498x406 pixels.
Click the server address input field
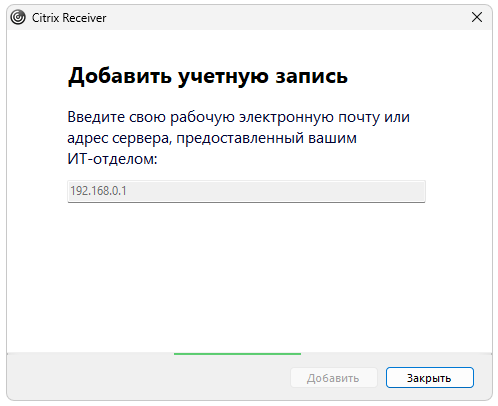(246, 191)
